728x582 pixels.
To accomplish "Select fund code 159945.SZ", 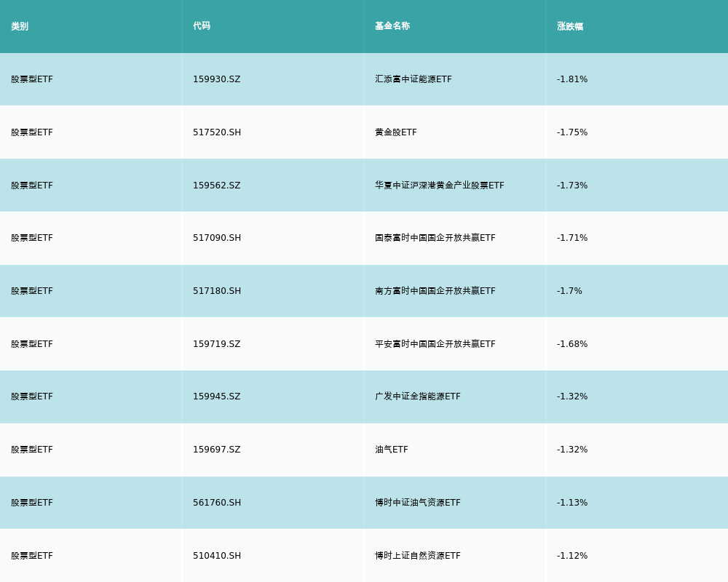I will [x=217, y=396].
